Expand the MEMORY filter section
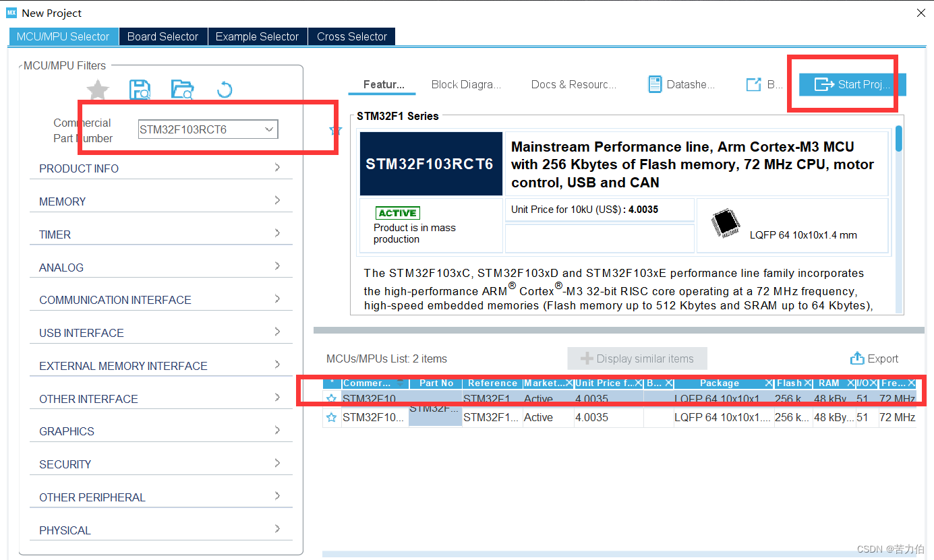934x560 pixels. [161, 201]
